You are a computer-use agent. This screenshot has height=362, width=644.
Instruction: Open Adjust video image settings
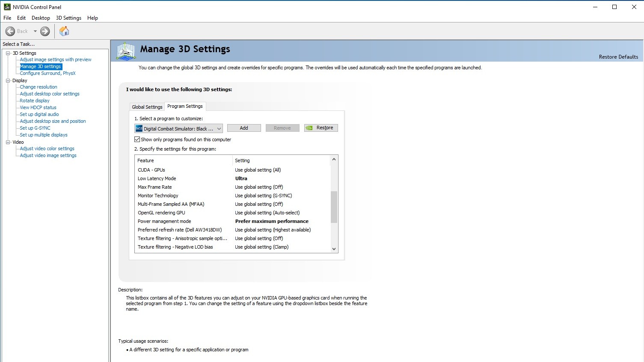click(x=48, y=155)
